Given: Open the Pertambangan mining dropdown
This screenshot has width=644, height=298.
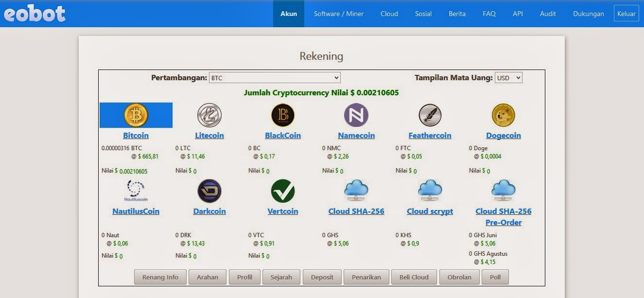Looking at the screenshot, I should click(275, 78).
